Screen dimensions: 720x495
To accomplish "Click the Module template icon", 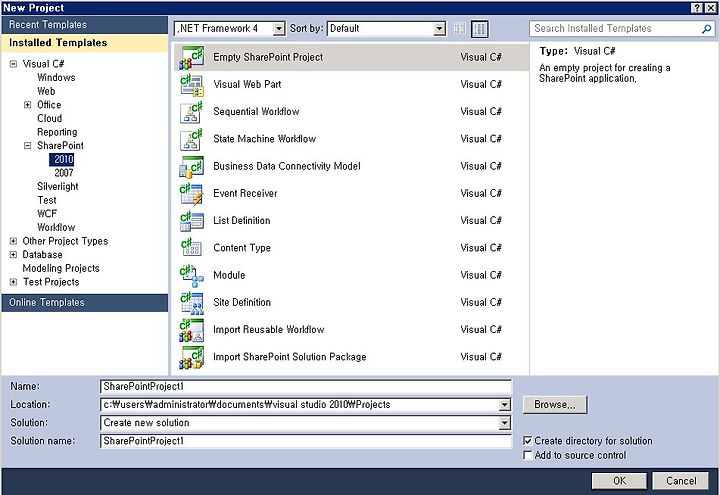I will pyautogui.click(x=191, y=276).
